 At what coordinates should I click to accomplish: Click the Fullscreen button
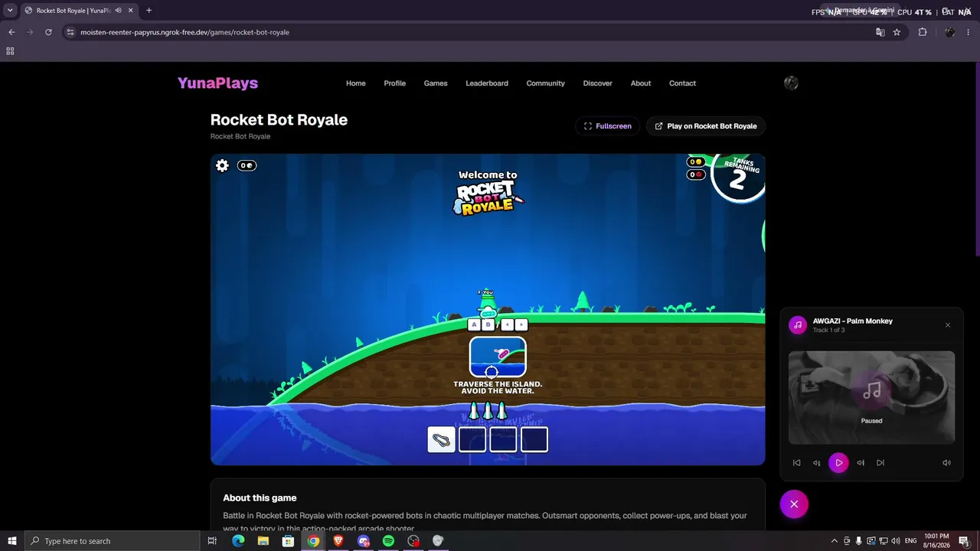(608, 126)
